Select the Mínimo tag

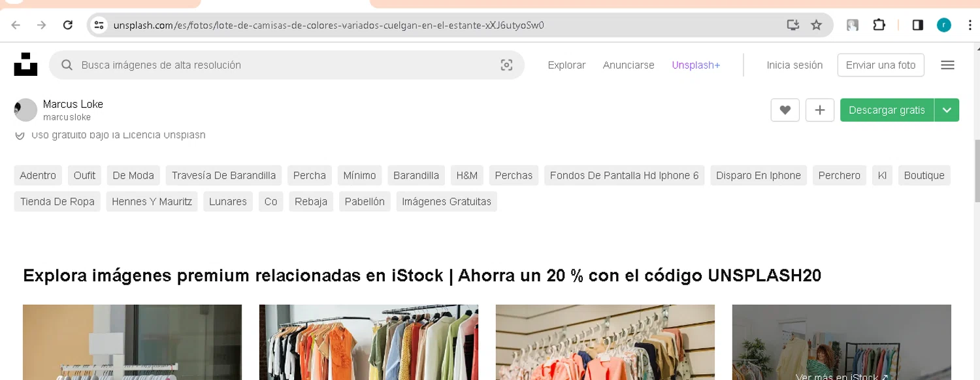(359, 175)
